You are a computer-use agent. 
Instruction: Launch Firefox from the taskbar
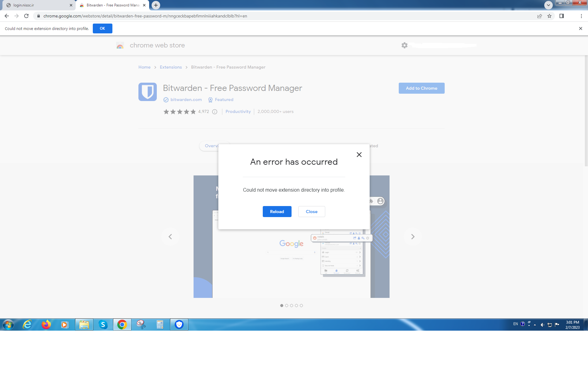pyautogui.click(x=46, y=325)
